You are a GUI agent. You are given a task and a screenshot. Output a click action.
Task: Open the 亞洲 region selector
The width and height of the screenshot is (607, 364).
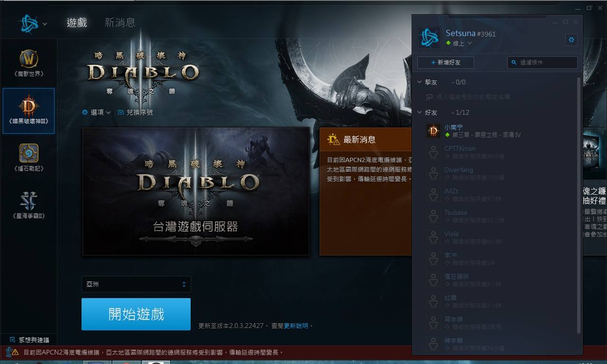(136, 284)
